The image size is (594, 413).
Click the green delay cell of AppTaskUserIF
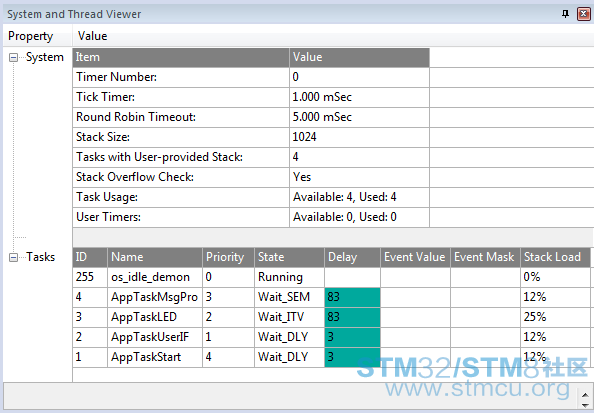pyautogui.click(x=352, y=337)
